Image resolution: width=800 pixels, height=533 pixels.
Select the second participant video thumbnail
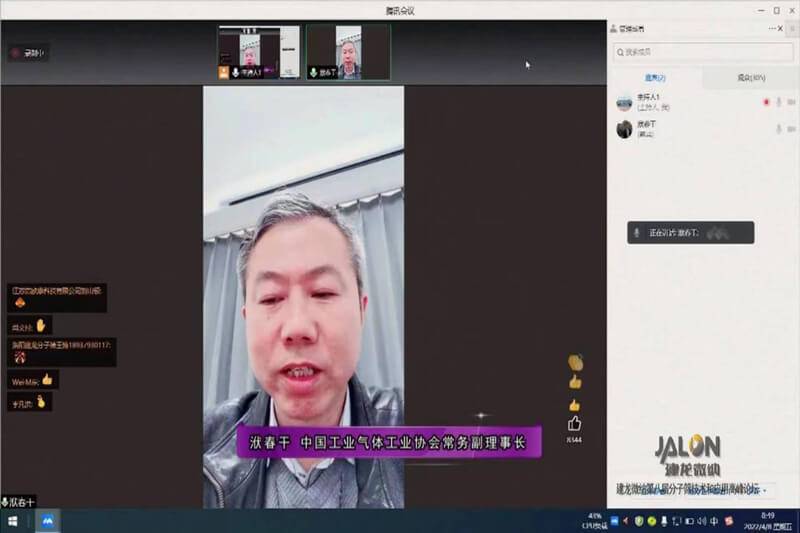coord(348,52)
